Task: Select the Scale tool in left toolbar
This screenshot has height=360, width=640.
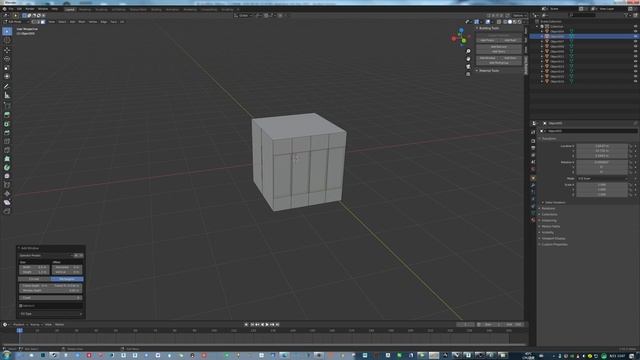Action: point(7,67)
